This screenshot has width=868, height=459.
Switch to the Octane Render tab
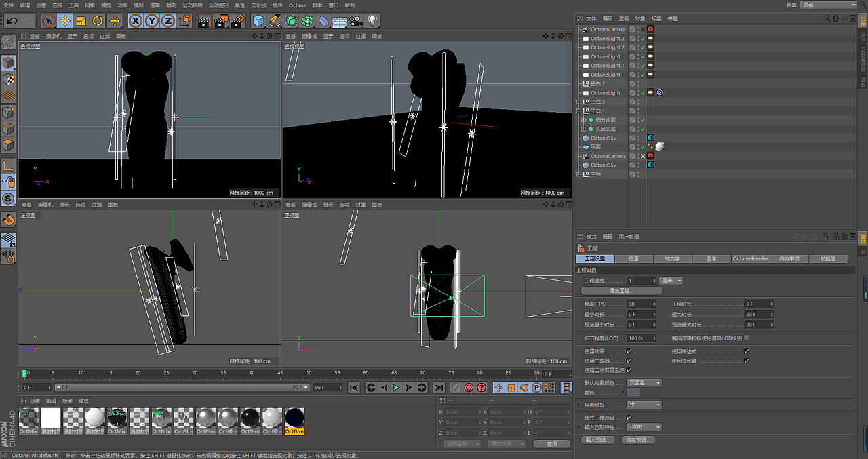751,259
